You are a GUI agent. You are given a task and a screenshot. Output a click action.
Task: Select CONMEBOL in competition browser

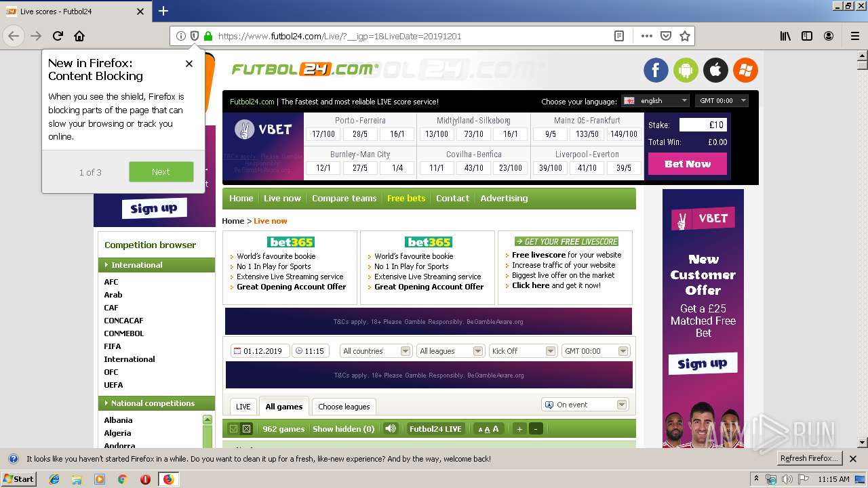[123, 333]
